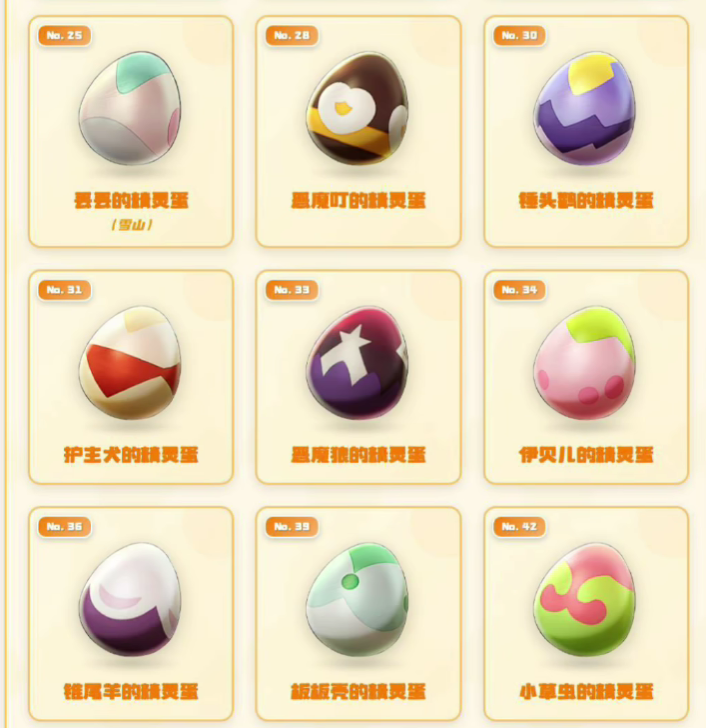
Task: Click the brown egg with fried-egg pattern
Action: tap(357, 108)
